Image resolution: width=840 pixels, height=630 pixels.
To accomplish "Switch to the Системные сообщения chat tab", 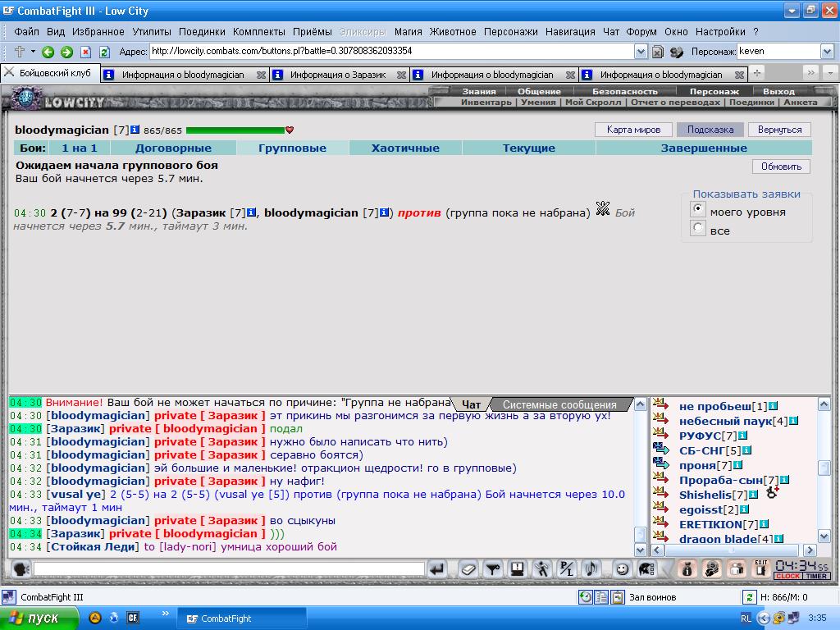I will (559, 404).
